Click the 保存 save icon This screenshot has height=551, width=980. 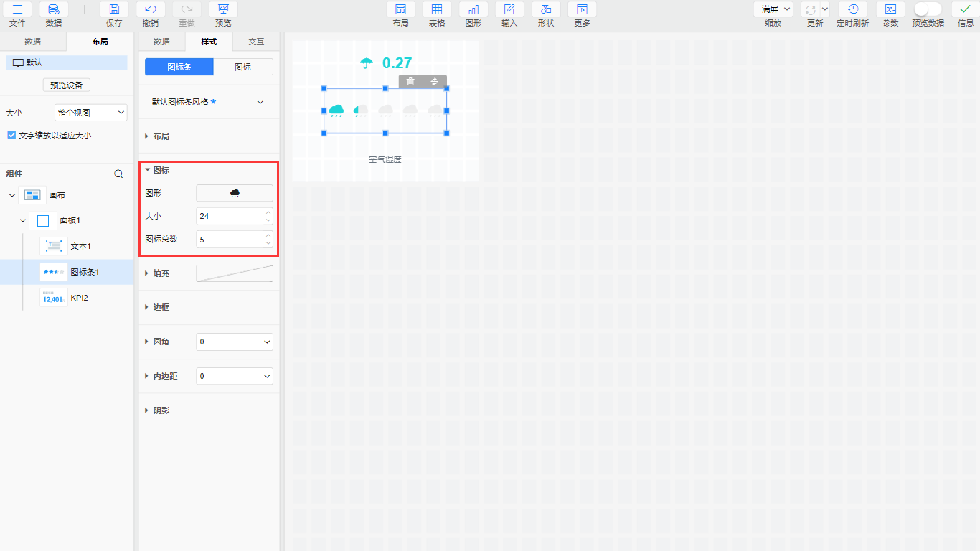(x=114, y=9)
